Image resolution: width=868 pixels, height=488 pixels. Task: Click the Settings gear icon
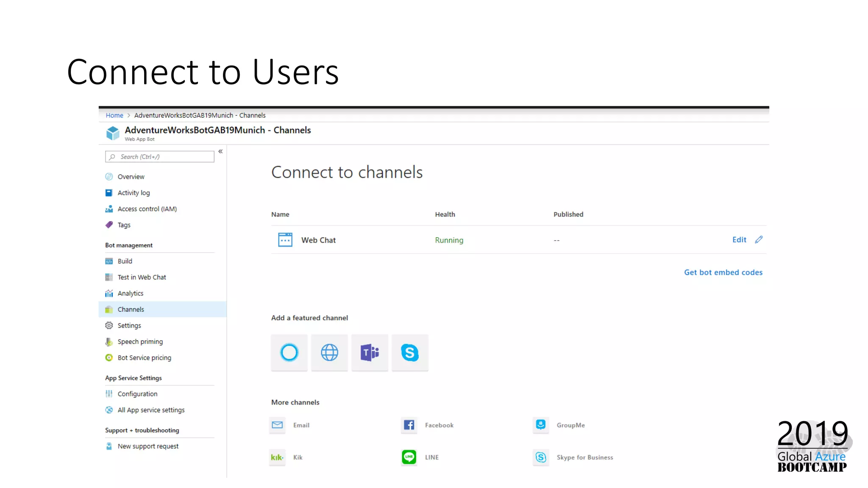click(x=109, y=325)
